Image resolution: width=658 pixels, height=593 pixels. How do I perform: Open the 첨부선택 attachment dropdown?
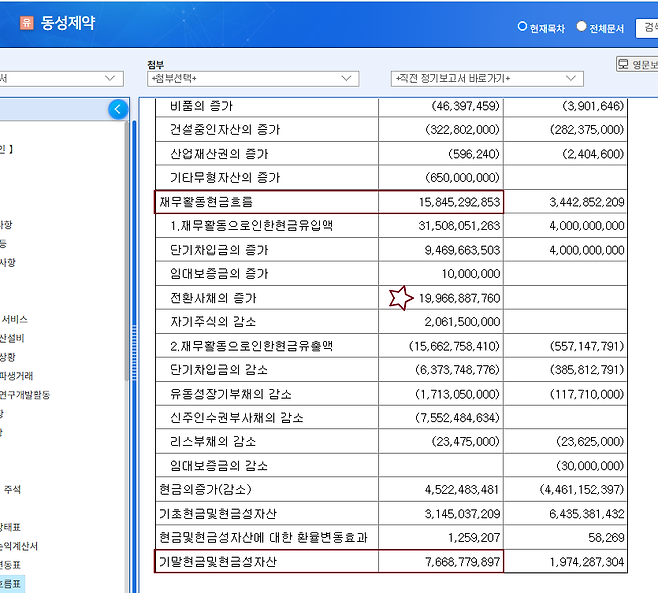pyautogui.click(x=252, y=78)
